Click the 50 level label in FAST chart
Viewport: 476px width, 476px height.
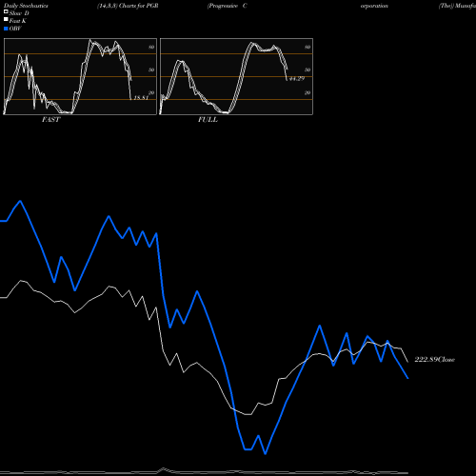151,69
